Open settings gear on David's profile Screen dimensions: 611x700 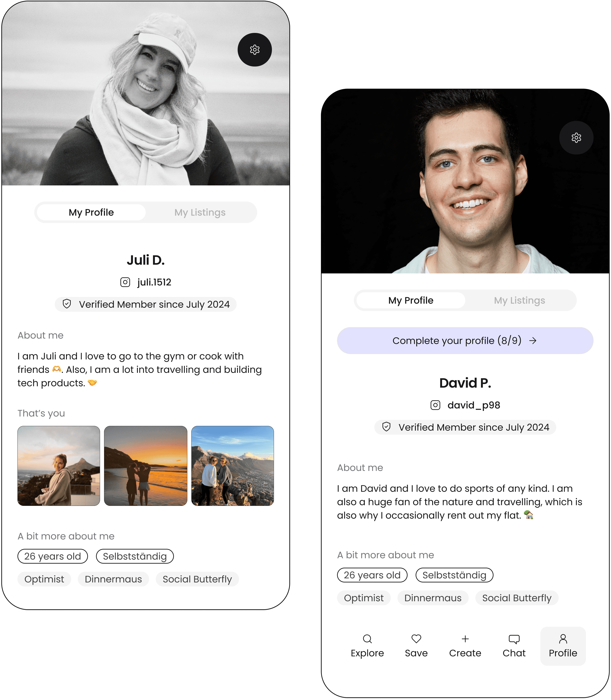click(576, 138)
